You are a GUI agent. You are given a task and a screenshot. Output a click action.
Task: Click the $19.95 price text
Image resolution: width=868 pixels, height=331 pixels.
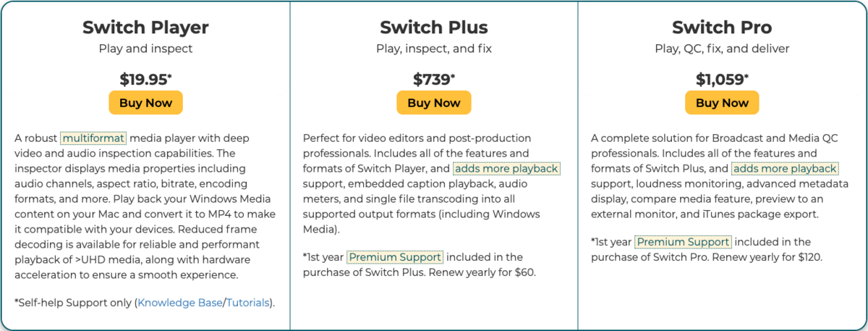pos(145,78)
